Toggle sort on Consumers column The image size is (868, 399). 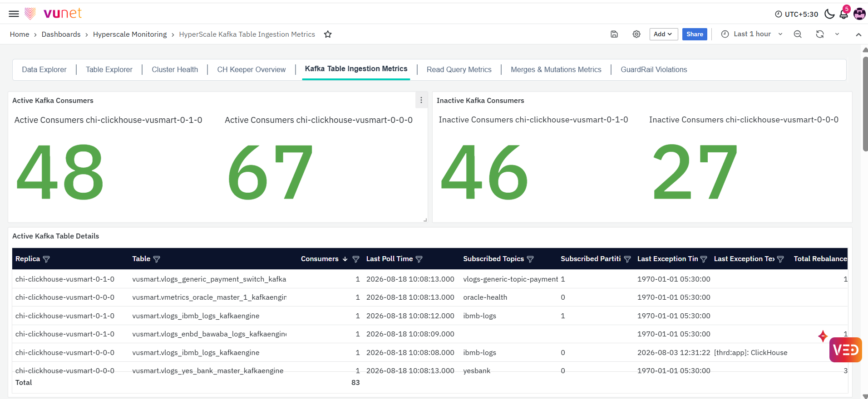click(345, 259)
